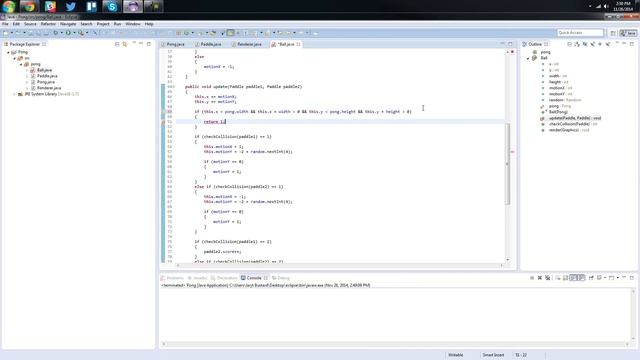
Task: Toggle Hide Static Members in Outline toolbar
Action: [593, 44]
